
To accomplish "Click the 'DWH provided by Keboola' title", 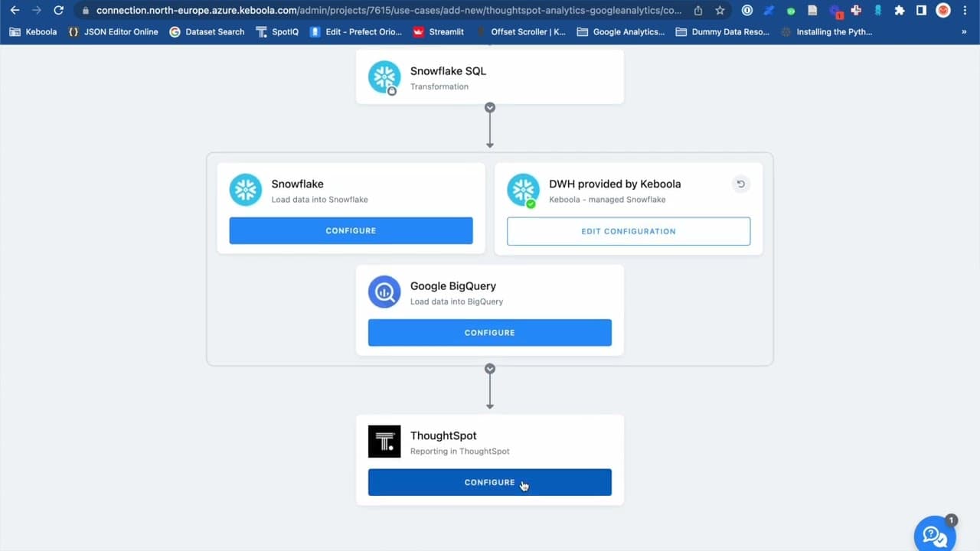I will pos(615,184).
